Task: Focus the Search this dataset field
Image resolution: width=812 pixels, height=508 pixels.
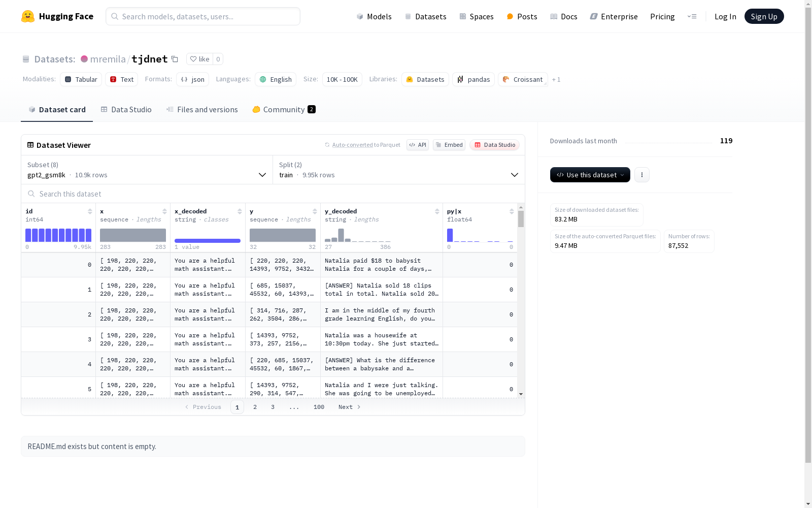Action: pyautogui.click(x=273, y=194)
